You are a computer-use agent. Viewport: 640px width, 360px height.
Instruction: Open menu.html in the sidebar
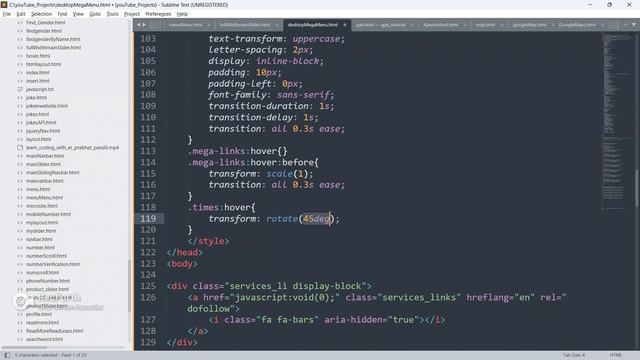point(38,189)
